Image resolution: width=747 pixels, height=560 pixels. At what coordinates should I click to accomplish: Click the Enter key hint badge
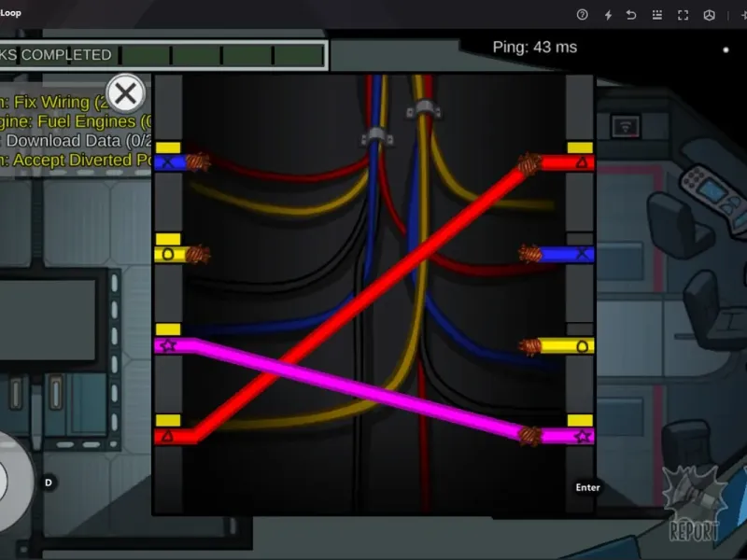587,487
